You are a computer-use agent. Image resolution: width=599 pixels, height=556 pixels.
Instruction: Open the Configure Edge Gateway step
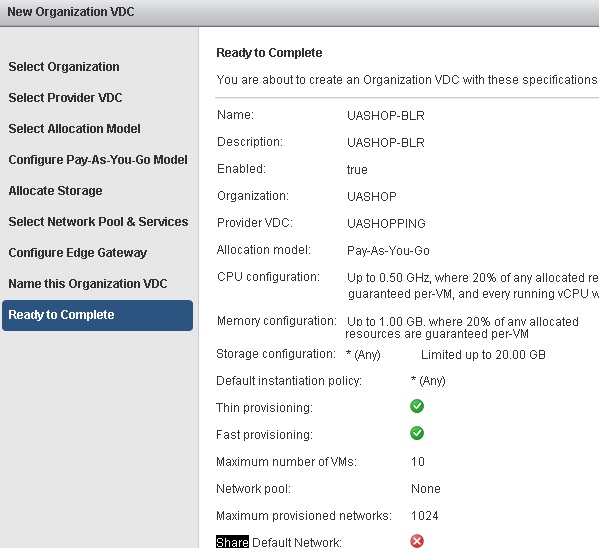(x=78, y=253)
